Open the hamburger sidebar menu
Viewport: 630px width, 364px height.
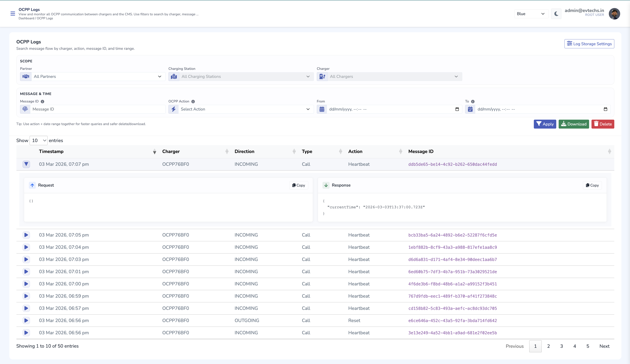(x=13, y=13)
